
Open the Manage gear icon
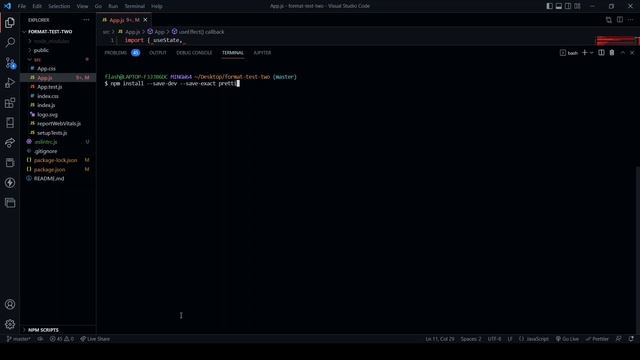point(10,324)
